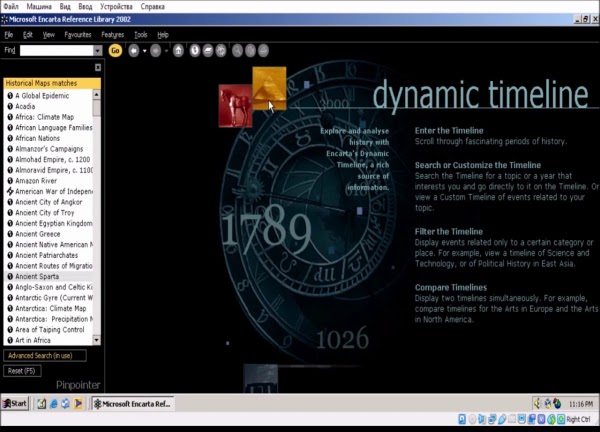Open the Help menu in Encarta
This screenshot has width=600, height=432.
163,35
